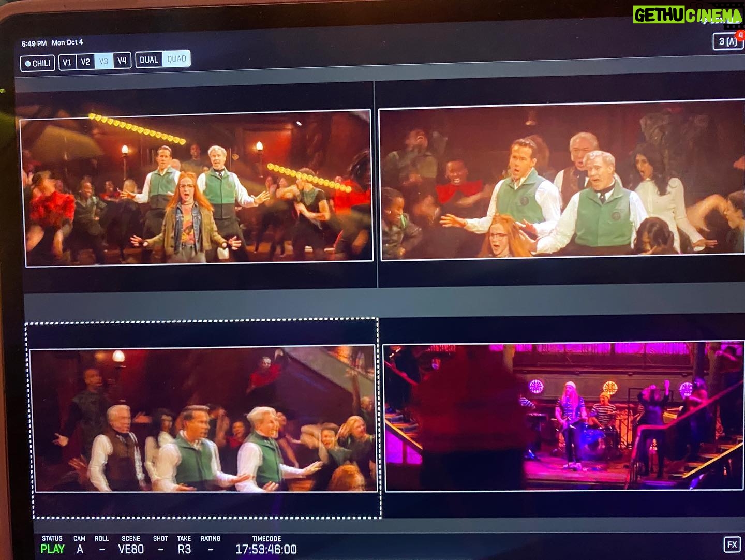This screenshot has height=560, width=745.
Task: Click the RATING label
Action: point(210,539)
